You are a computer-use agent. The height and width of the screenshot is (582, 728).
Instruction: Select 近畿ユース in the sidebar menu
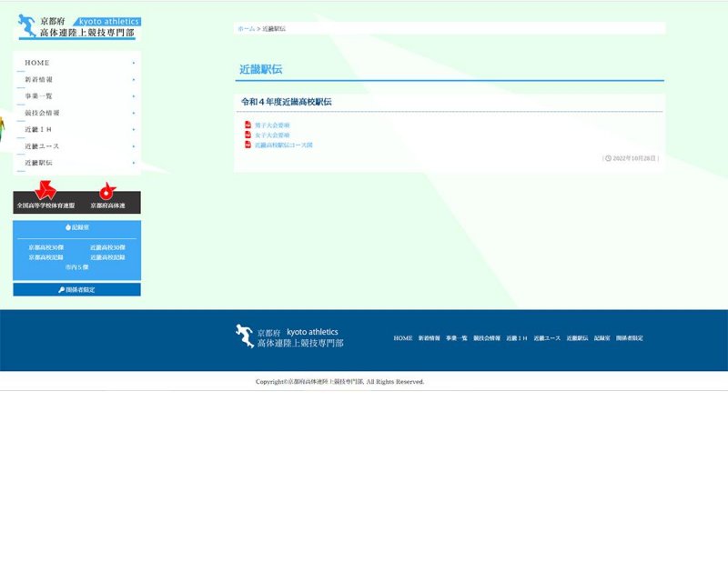coord(42,146)
